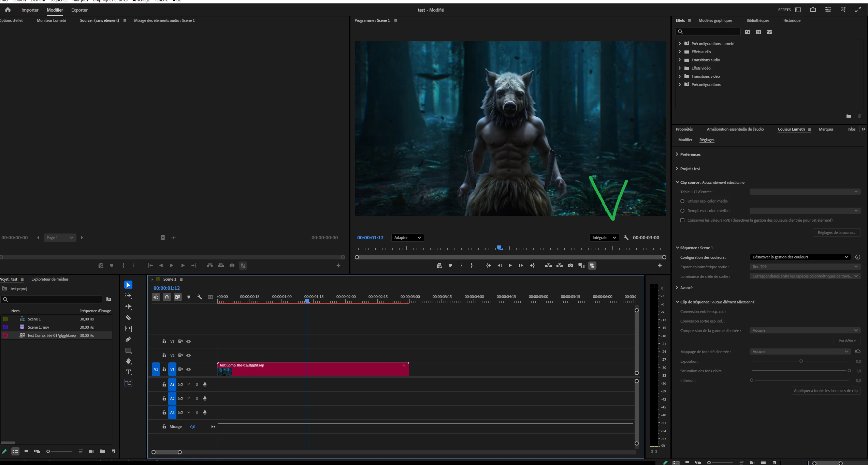868x465 pixels.
Task: Select the Ripple Edit tool
Action: tap(128, 307)
